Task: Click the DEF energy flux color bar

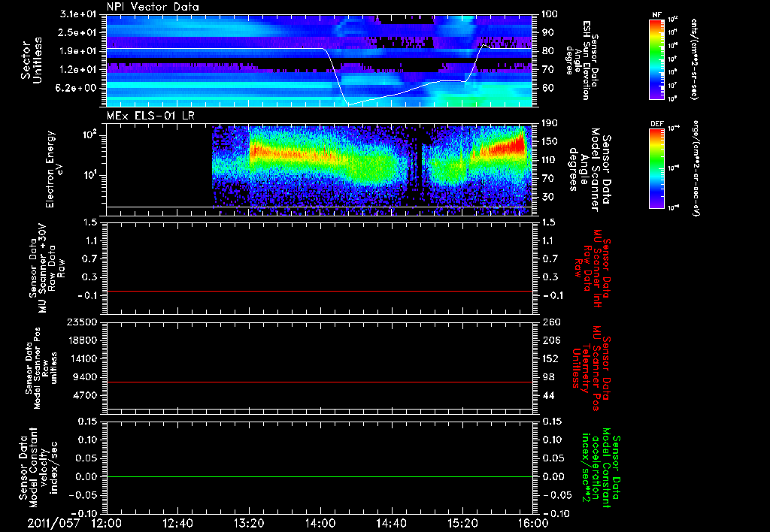Action: pos(657,168)
